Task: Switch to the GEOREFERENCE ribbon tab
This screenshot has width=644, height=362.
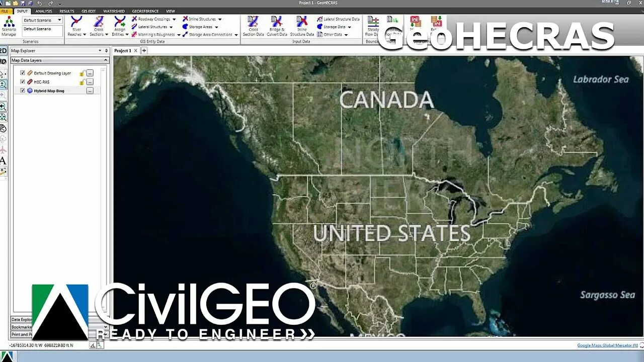Action: coord(145,11)
